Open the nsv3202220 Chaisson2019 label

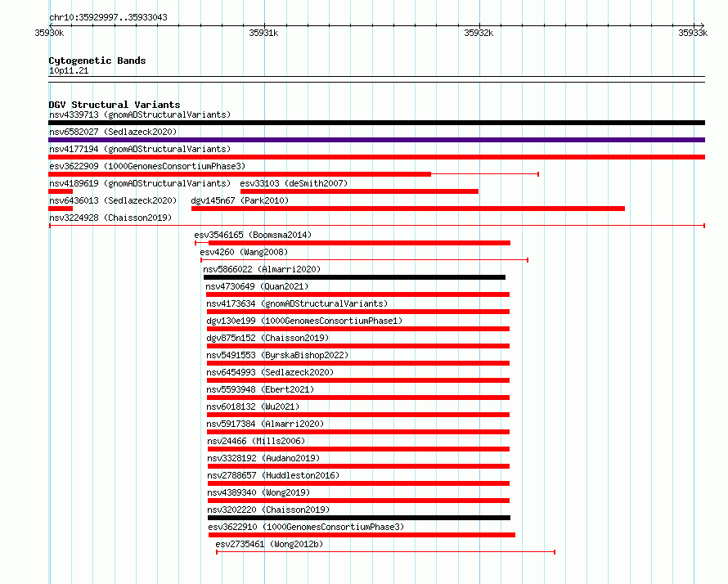click(268, 510)
